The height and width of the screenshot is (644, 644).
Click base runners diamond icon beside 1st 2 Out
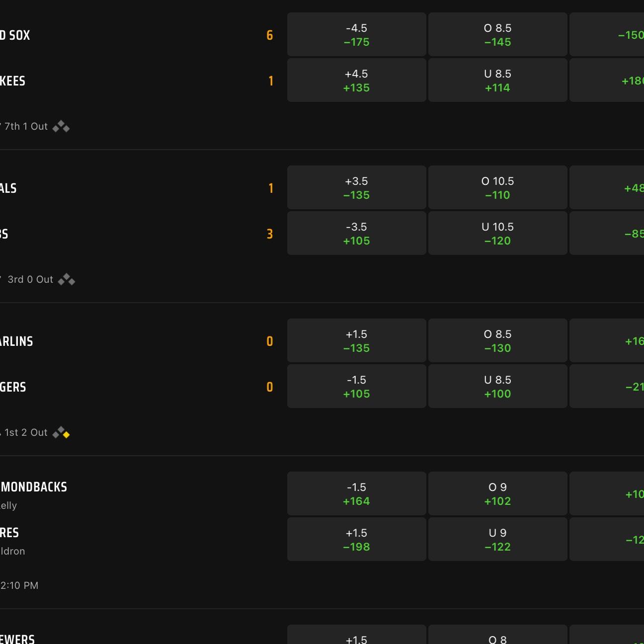coord(61,433)
